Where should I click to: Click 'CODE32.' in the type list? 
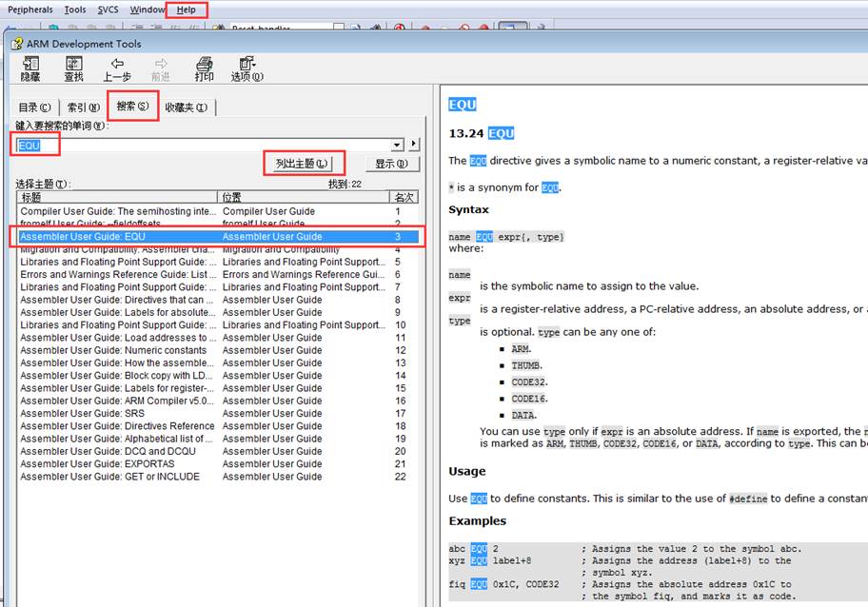[x=529, y=382]
